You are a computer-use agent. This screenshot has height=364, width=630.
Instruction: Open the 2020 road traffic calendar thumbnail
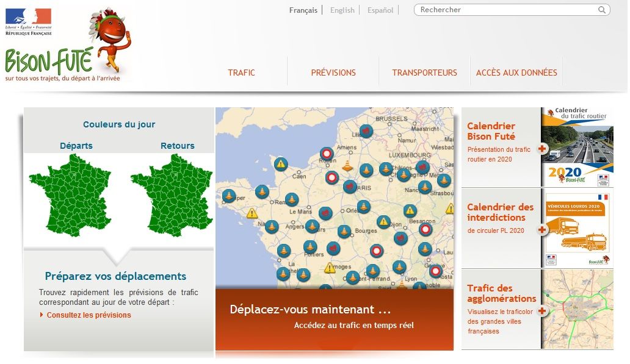[x=577, y=147]
